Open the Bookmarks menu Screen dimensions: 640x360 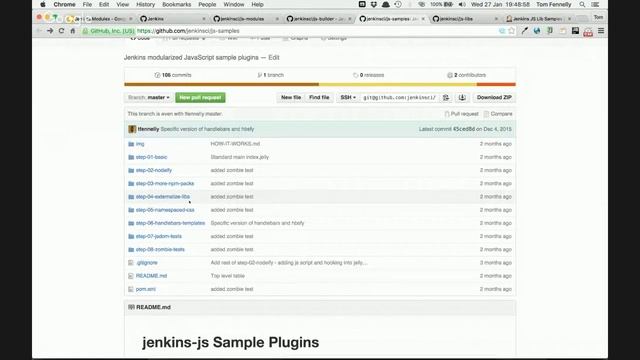click(x=177, y=4)
